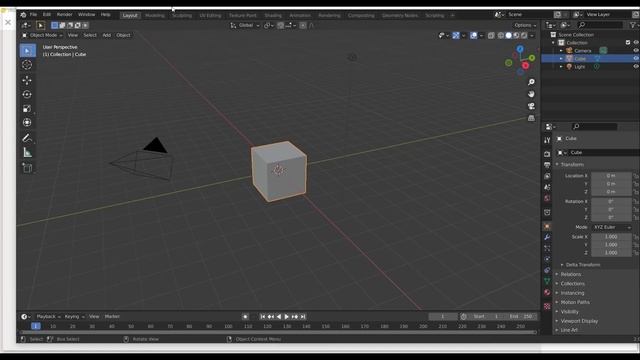Collapse the Transform panel
Image resolution: width=640 pixels, height=360 pixels.
click(571, 164)
